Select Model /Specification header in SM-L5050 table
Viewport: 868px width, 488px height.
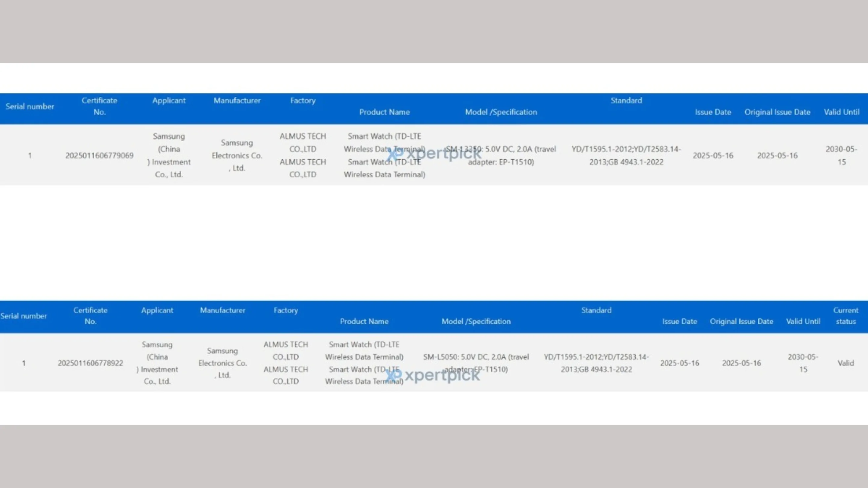point(476,321)
